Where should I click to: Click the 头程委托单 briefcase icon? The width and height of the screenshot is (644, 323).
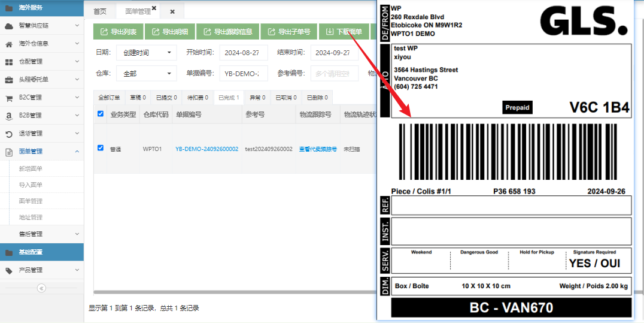[x=8, y=80]
